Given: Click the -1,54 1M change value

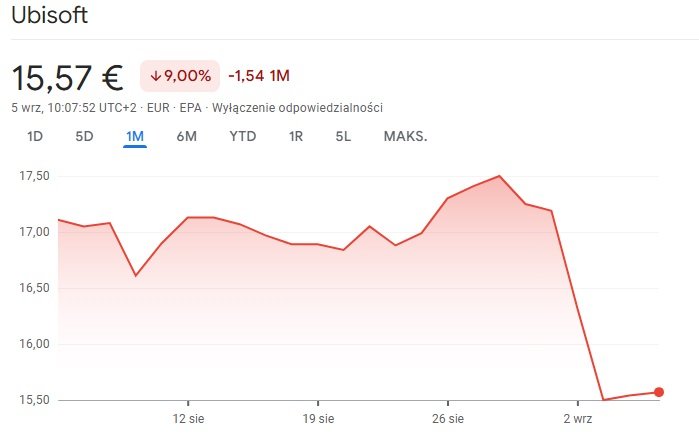Looking at the screenshot, I should (259, 76).
